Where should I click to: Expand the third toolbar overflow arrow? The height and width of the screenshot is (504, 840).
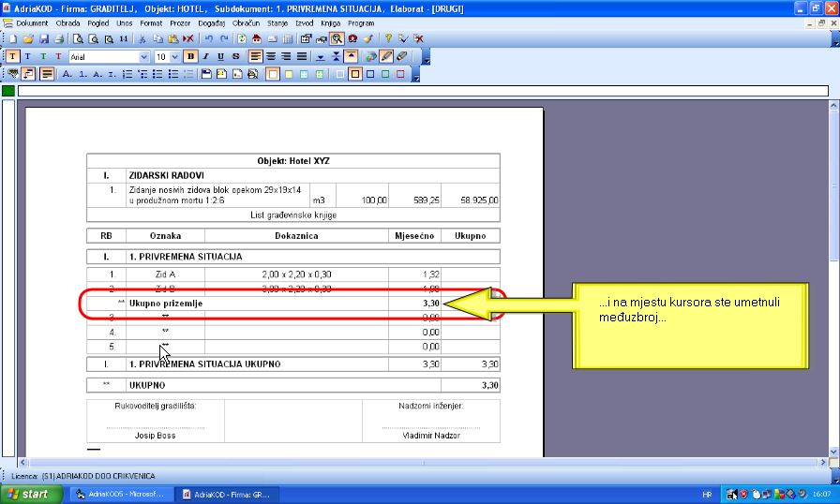click(x=415, y=74)
